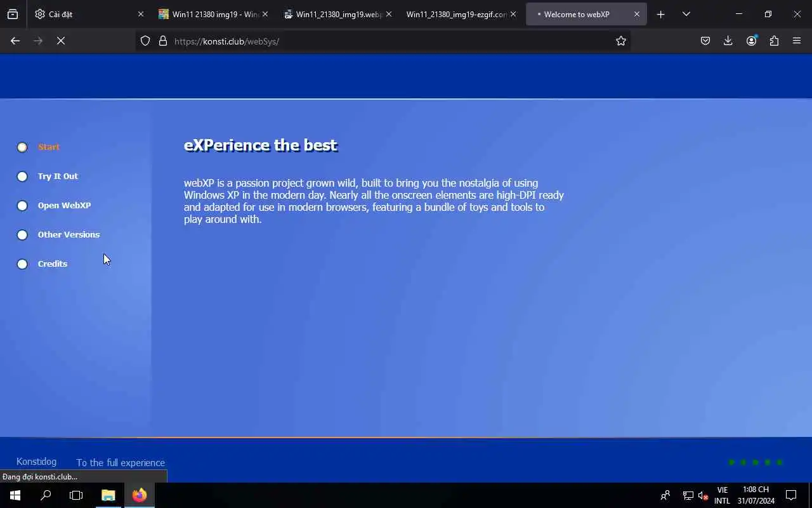Image resolution: width=812 pixels, height=508 pixels.
Task: Click the Other Versions label
Action: coord(69,234)
